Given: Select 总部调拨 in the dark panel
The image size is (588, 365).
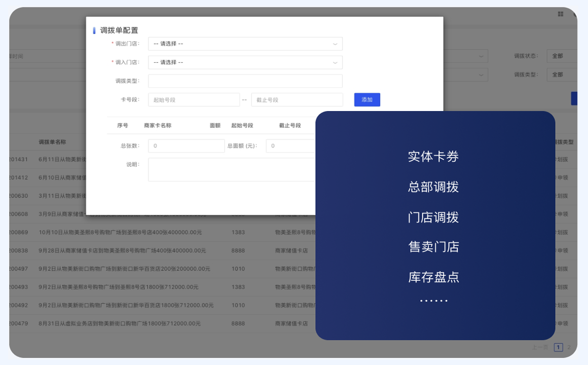Looking at the screenshot, I should point(433,187).
